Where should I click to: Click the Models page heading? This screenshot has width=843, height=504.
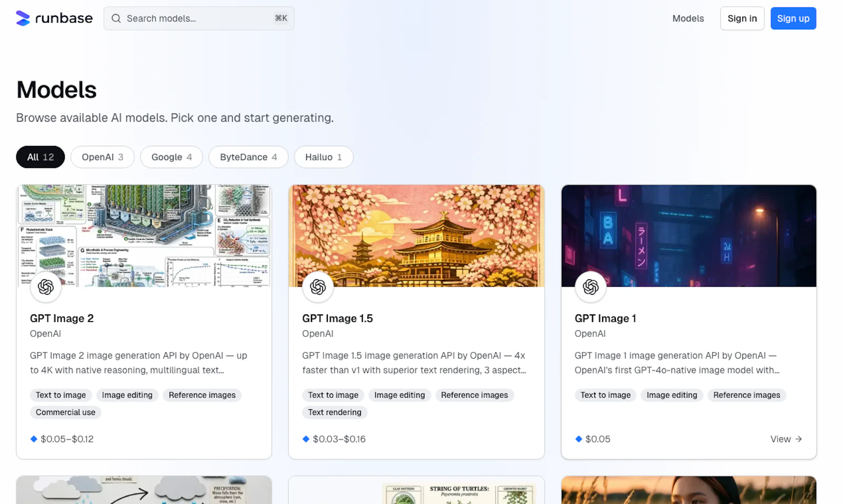point(56,90)
